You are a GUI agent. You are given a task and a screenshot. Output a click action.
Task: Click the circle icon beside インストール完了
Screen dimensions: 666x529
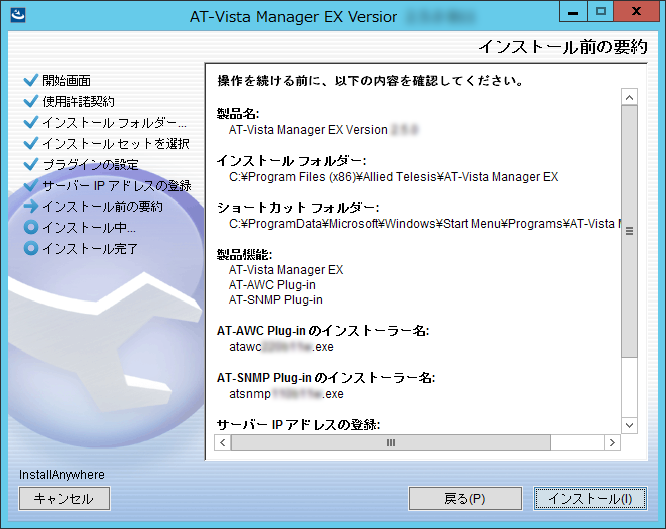click(x=31, y=248)
